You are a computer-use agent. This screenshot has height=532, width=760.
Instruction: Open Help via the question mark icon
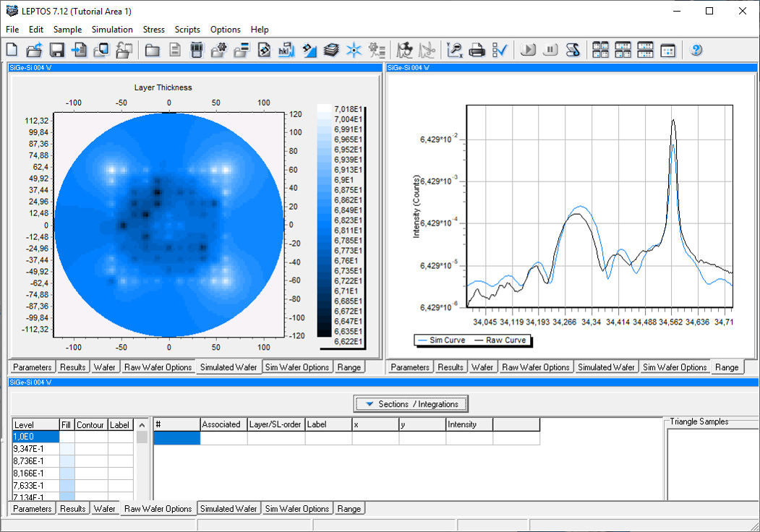(x=696, y=50)
